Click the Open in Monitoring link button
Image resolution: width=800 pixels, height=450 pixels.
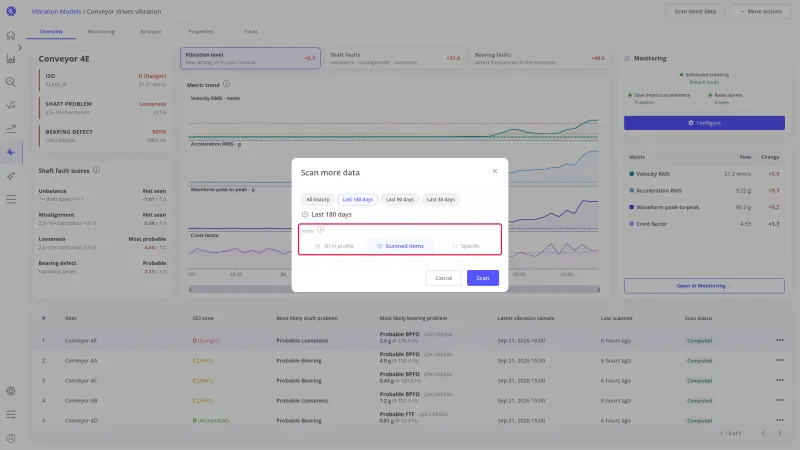[704, 286]
